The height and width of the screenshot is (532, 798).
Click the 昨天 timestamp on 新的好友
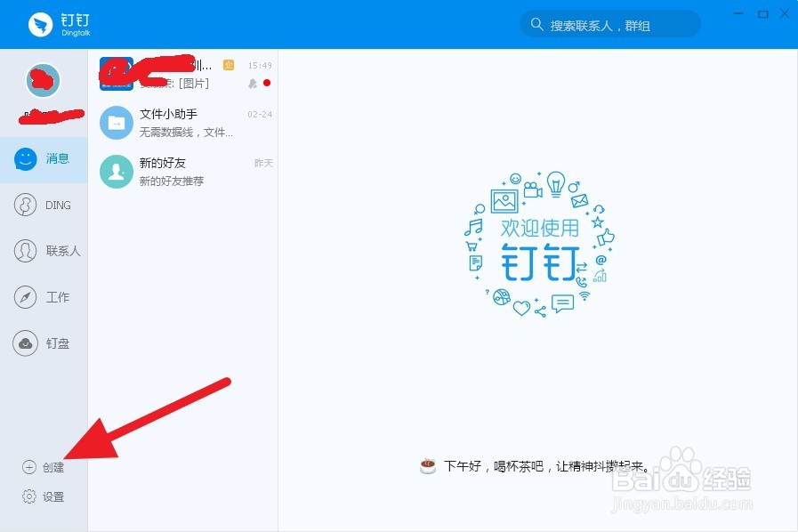(263, 163)
